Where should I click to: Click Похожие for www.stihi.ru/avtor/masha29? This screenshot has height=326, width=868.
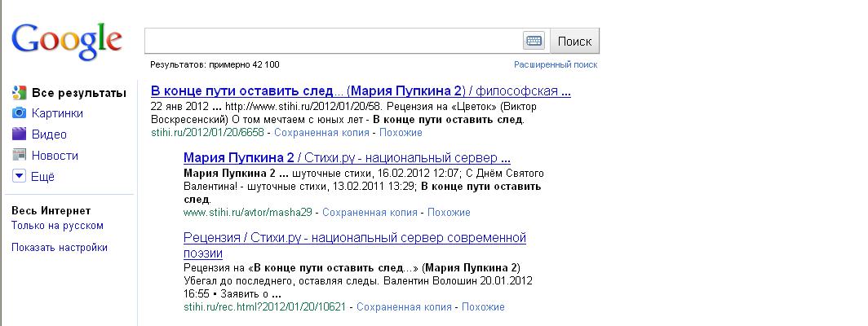click(449, 213)
